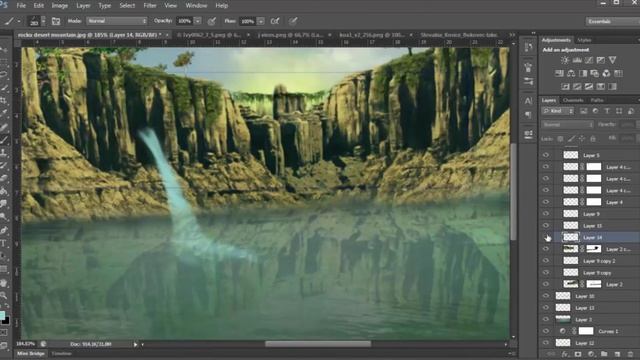The height and width of the screenshot is (360, 640).
Task: Hide Layer 4 eye icon
Action: click(x=546, y=202)
